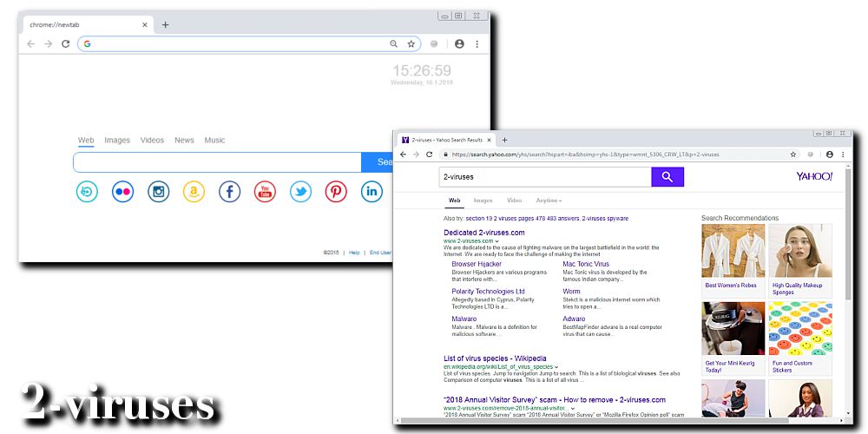868x434 pixels.
Task: Open the Browser Hijacker sublink
Action: [x=477, y=264]
